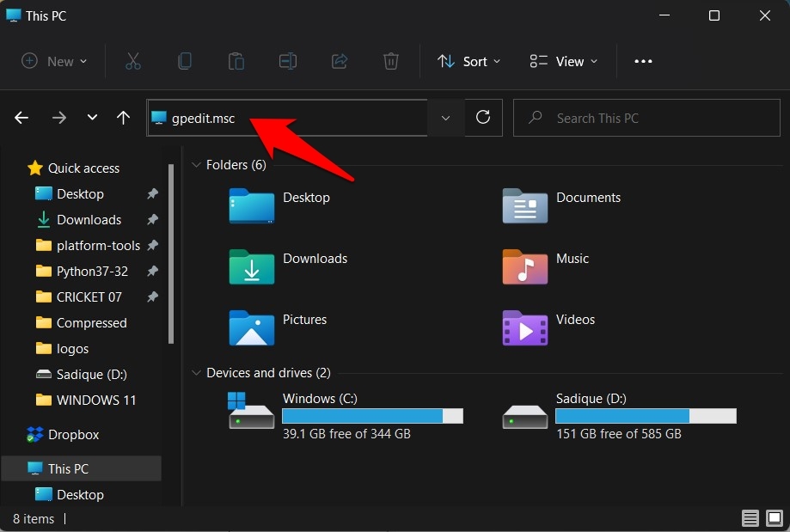Click the Share icon in toolbar
The height and width of the screenshot is (532, 790).
339,62
